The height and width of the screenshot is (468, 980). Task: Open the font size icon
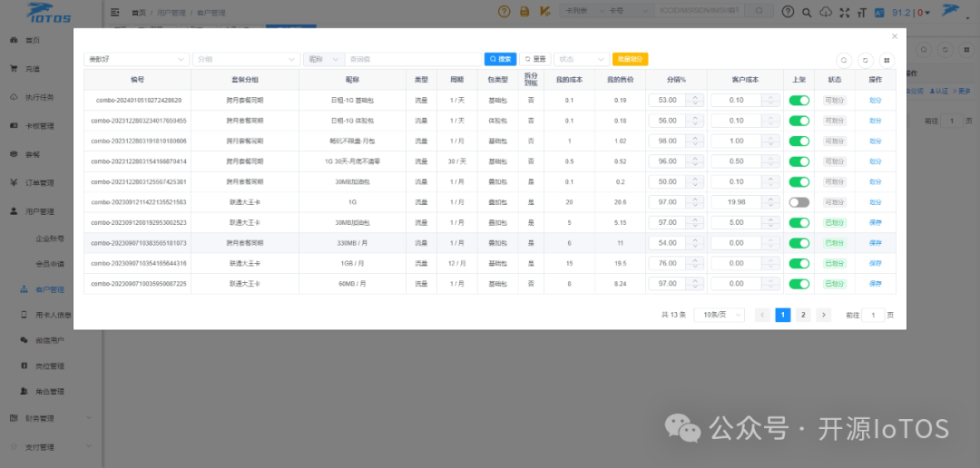863,12
